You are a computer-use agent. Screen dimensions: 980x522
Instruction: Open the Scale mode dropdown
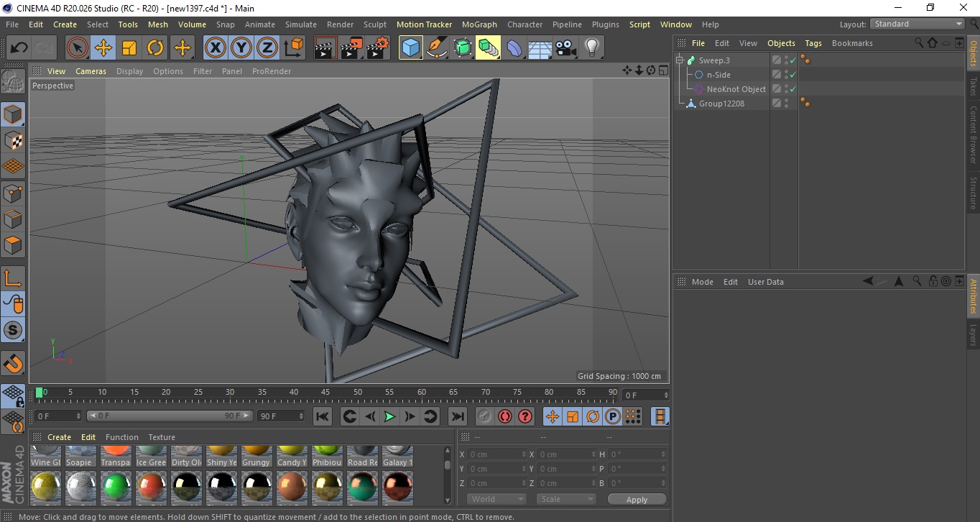click(x=566, y=499)
